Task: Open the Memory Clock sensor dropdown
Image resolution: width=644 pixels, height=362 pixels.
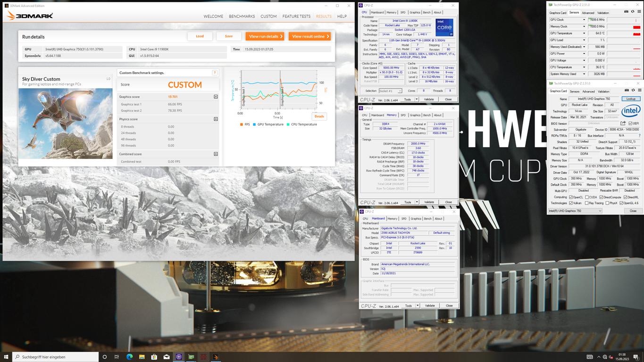Action: (x=584, y=26)
